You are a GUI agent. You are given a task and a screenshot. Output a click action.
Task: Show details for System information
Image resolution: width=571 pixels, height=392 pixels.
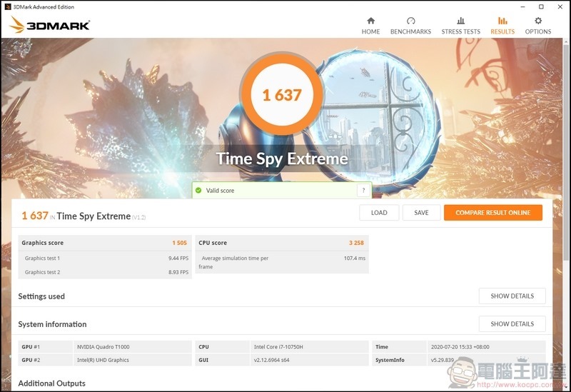point(512,323)
